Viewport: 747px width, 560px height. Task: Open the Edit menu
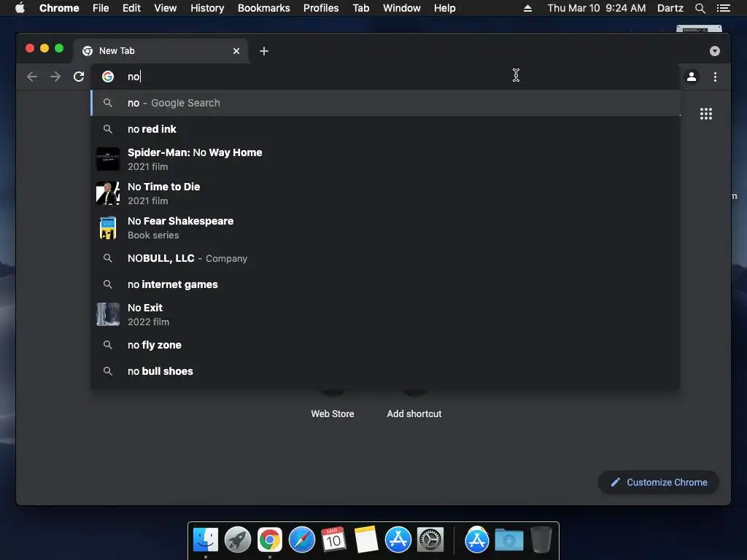click(131, 8)
